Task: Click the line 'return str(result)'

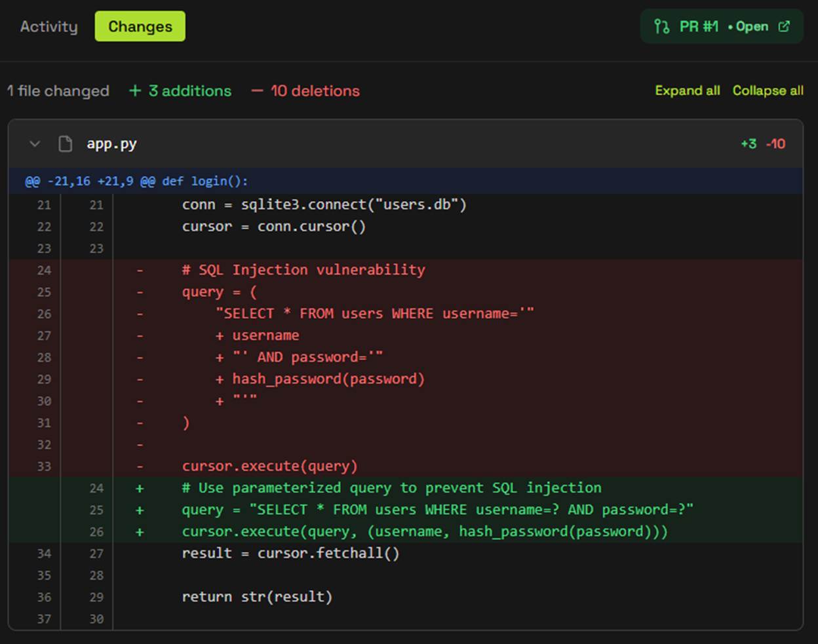Action: [x=406, y=597]
